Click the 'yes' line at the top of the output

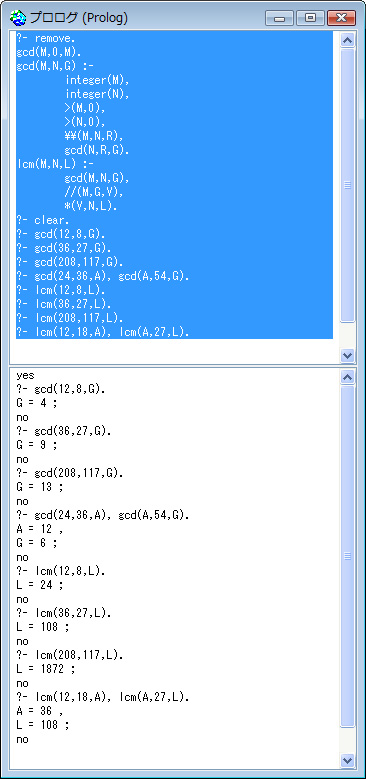coord(25,375)
